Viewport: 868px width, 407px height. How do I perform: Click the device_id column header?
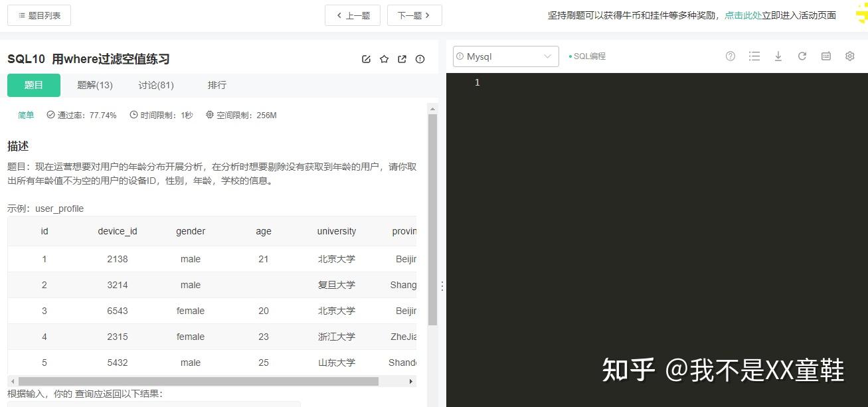coord(118,231)
